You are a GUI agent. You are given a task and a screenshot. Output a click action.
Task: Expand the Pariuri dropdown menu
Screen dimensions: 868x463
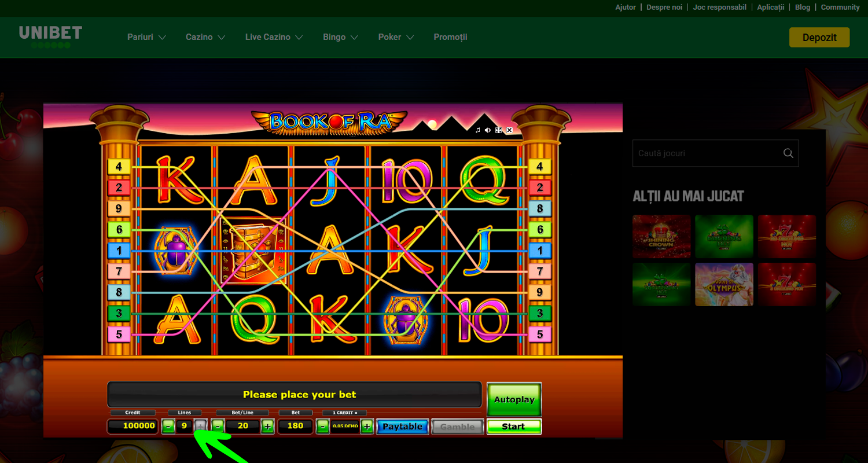point(146,37)
